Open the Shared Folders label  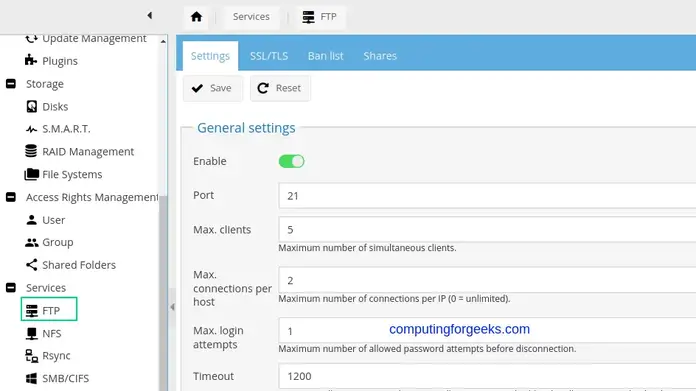coord(79,265)
